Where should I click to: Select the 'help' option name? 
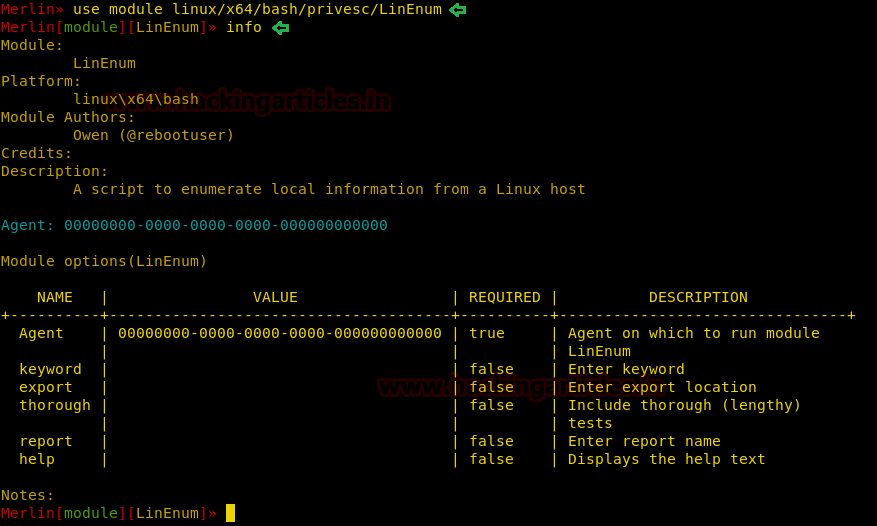37,459
